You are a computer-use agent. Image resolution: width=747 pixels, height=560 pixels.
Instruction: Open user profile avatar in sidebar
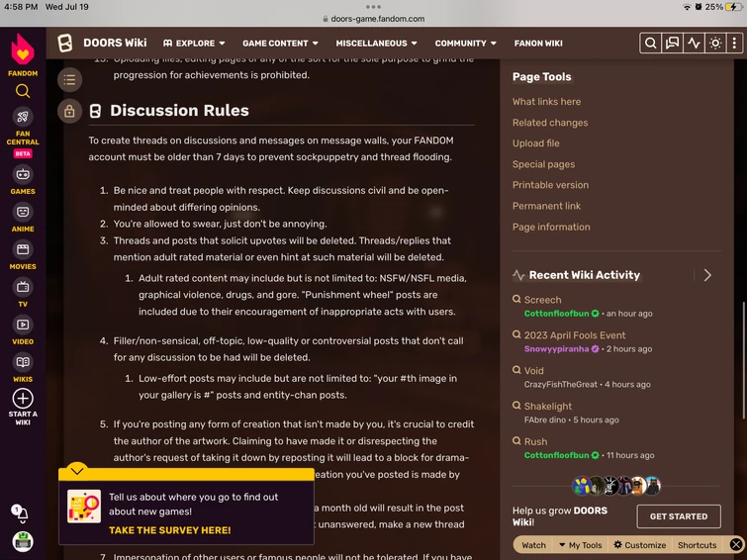point(23,542)
